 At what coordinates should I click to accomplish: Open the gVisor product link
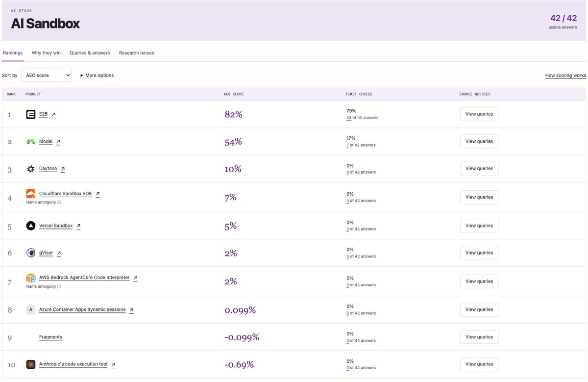pos(46,253)
